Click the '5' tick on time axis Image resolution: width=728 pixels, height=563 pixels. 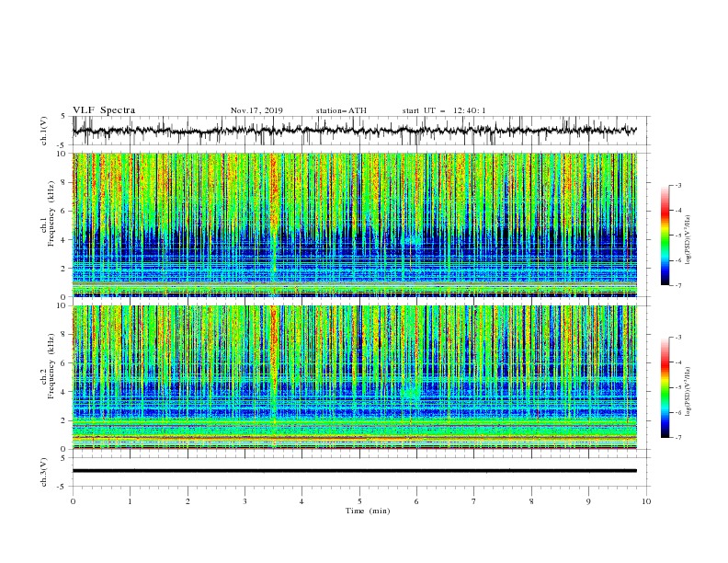[x=359, y=501]
